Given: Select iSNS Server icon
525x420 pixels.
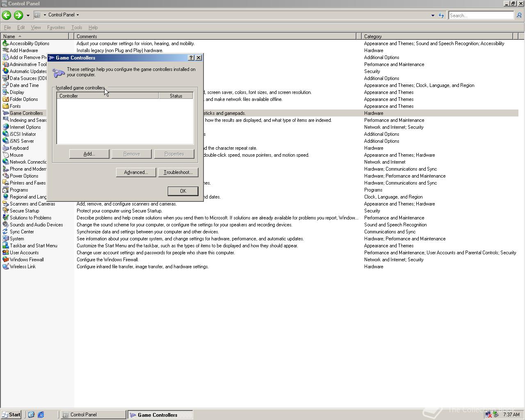Looking at the screenshot, I should point(5,141).
